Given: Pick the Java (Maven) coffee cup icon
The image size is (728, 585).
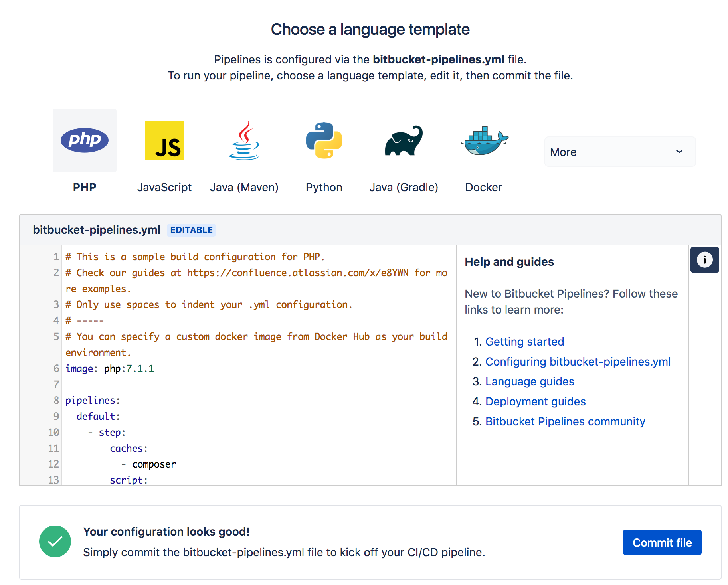Looking at the screenshot, I should 244,140.
